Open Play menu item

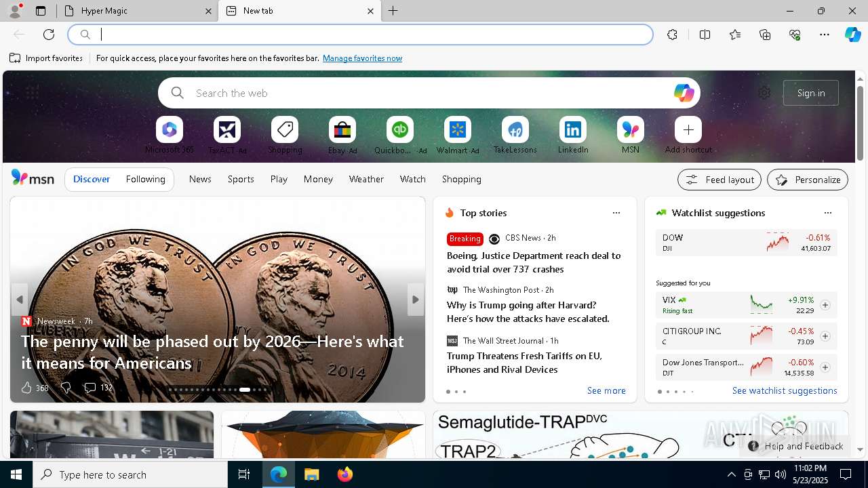click(x=279, y=179)
